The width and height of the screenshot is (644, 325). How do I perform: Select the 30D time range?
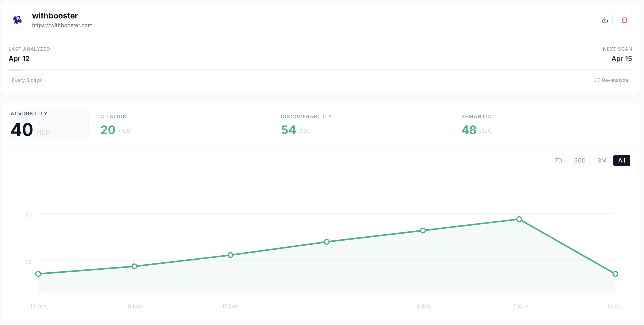point(580,160)
